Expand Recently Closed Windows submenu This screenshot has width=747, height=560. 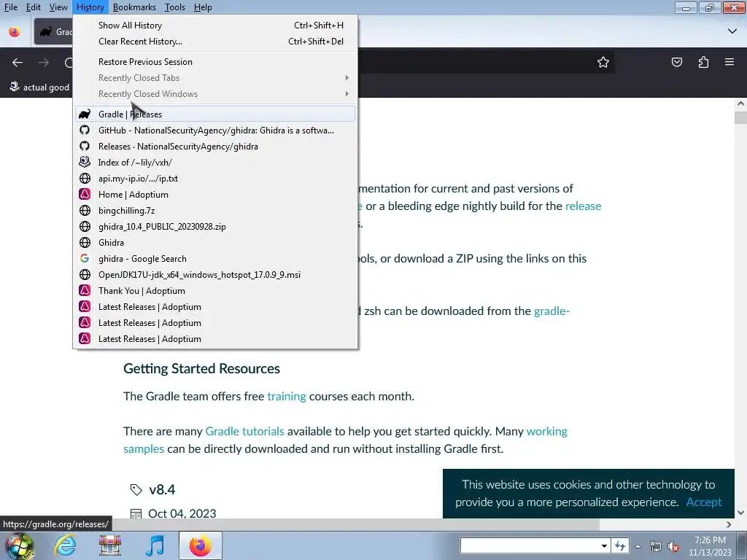coord(215,94)
